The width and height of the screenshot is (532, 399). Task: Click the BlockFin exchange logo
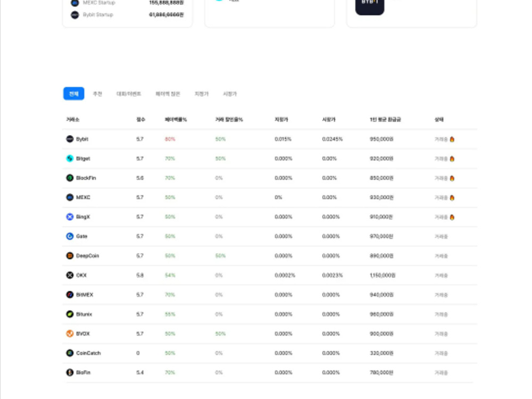(70, 178)
